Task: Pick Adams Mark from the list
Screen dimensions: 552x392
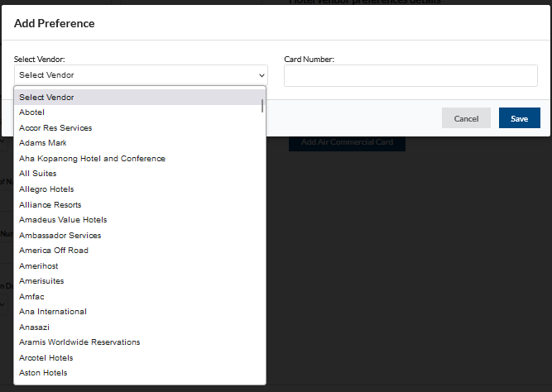Action: [140, 143]
